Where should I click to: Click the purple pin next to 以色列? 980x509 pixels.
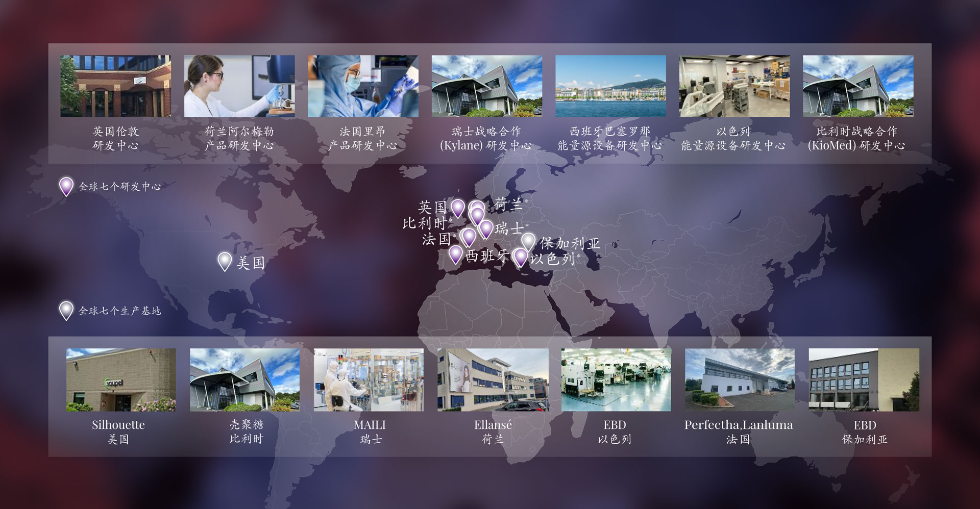point(520,257)
